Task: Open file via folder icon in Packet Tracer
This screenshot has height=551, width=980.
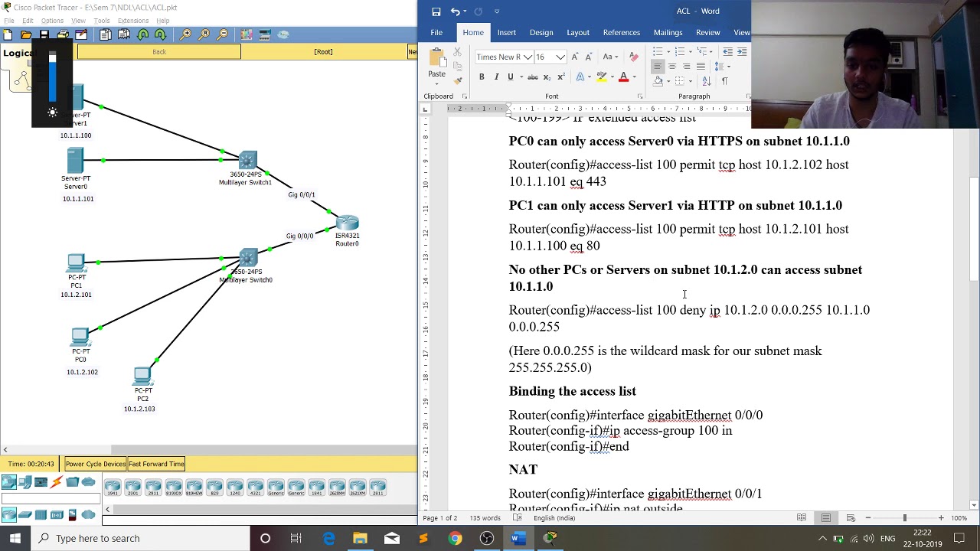Action: [x=26, y=34]
